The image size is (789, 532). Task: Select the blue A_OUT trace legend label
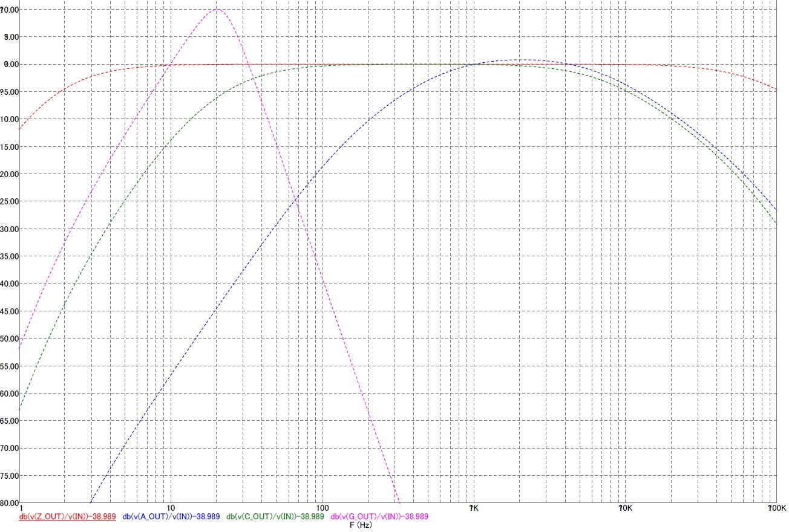[171, 517]
